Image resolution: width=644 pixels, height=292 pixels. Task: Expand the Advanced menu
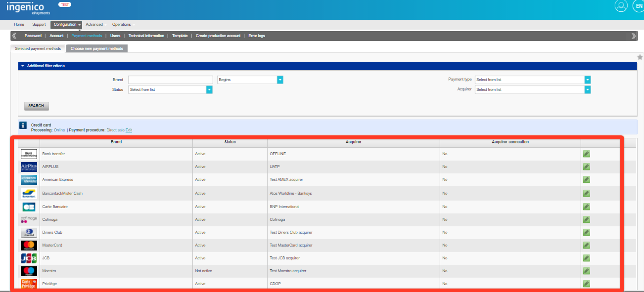[95, 25]
